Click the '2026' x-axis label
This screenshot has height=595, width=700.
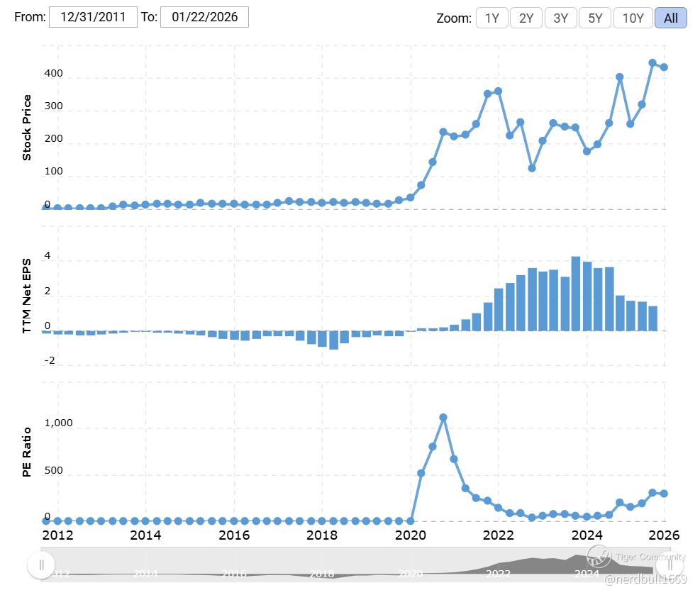(x=664, y=535)
